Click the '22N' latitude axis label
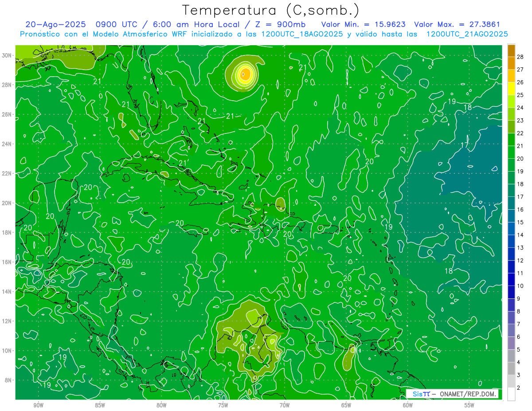 pyautogui.click(x=7, y=173)
